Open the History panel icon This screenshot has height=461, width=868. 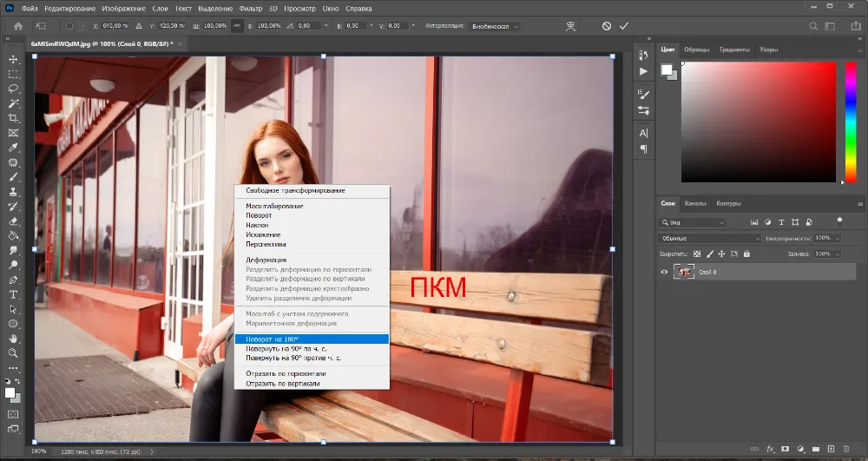click(x=643, y=56)
